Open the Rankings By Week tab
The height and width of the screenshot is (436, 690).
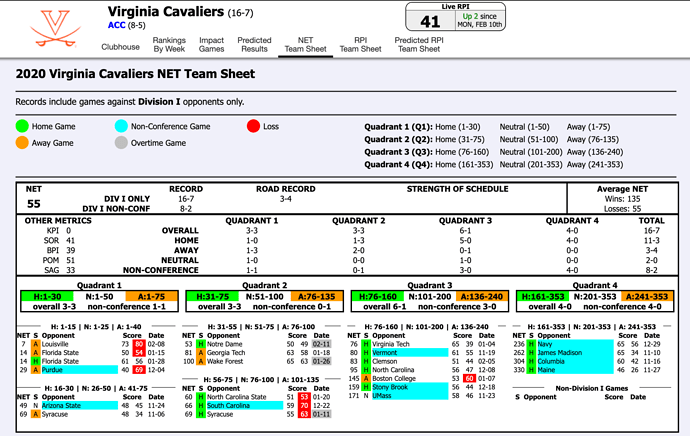169,44
